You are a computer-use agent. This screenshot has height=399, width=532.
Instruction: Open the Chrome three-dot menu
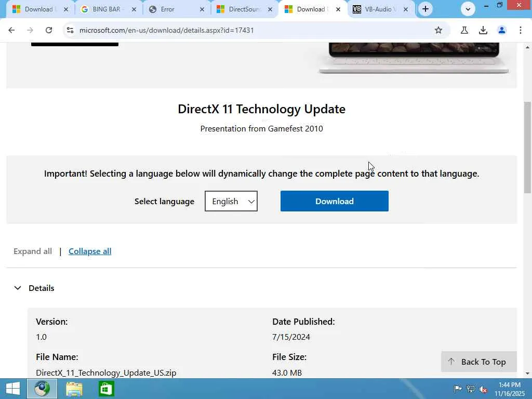[521, 30]
